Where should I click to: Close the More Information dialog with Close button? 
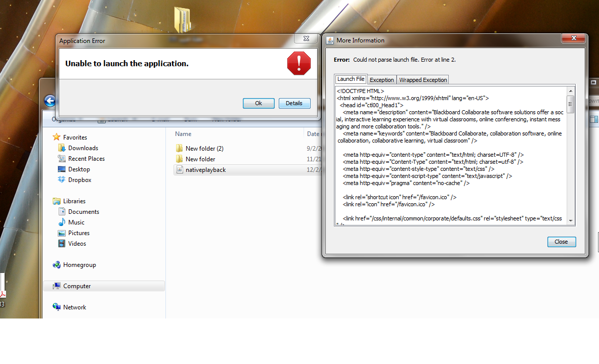pyautogui.click(x=561, y=242)
